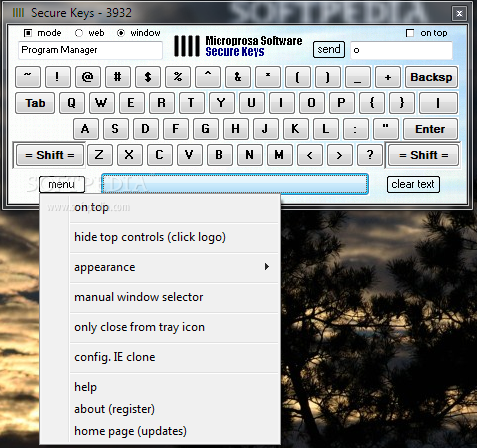
Task: Click the > key
Action: (340, 155)
